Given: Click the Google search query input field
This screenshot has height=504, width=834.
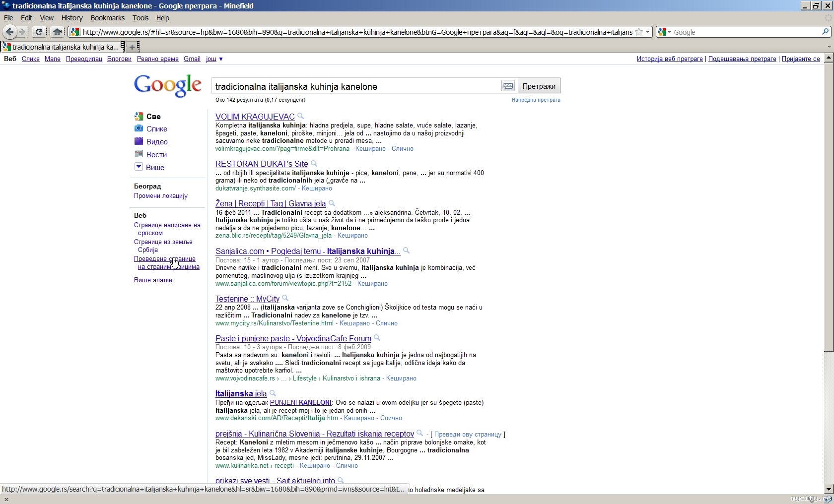Looking at the screenshot, I should pyautogui.click(x=357, y=86).
